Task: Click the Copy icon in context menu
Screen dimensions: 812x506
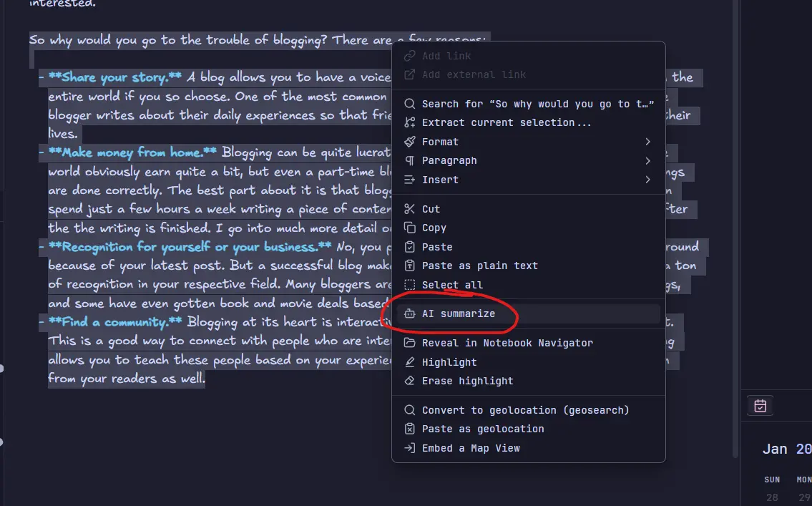Action: (x=409, y=228)
